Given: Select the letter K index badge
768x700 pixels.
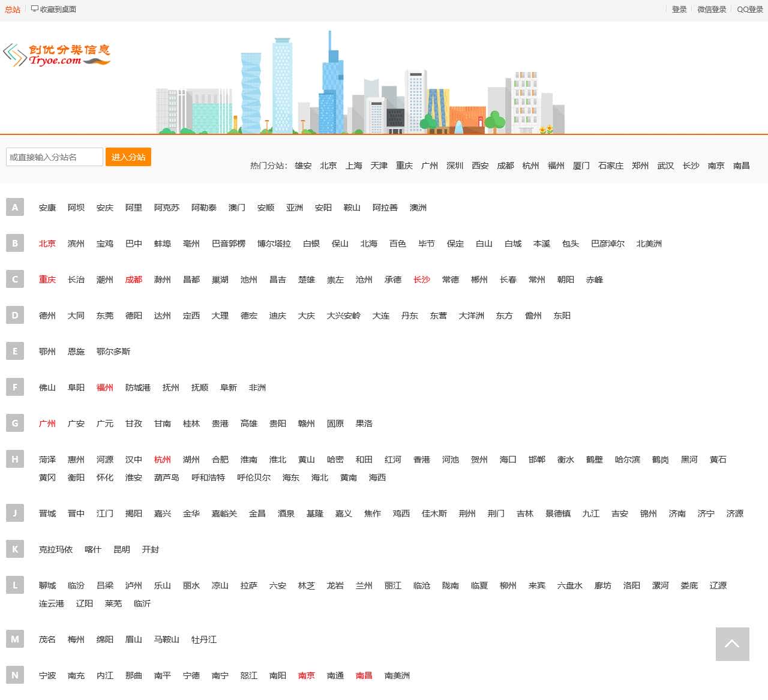Looking at the screenshot, I should [15, 549].
